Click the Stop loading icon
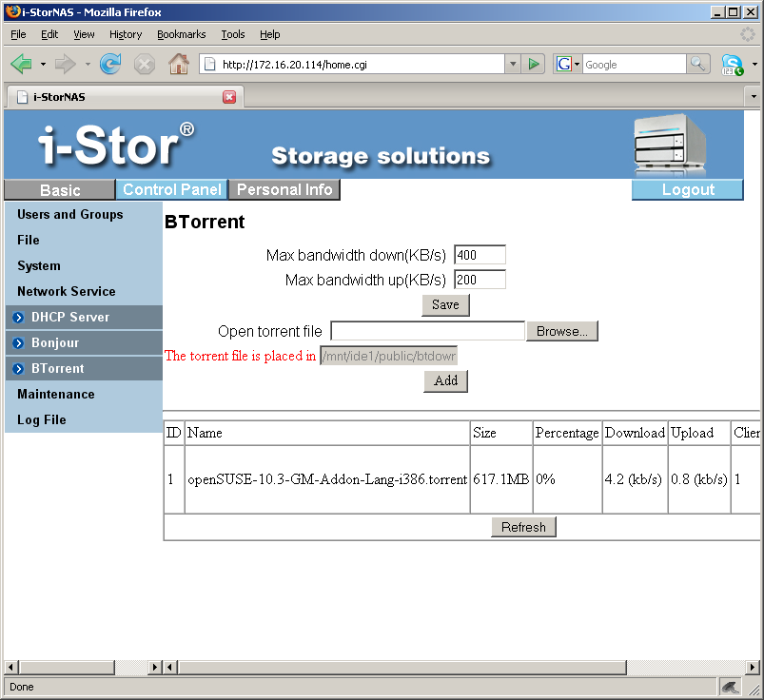The image size is (764, 700). click(145, 65)
